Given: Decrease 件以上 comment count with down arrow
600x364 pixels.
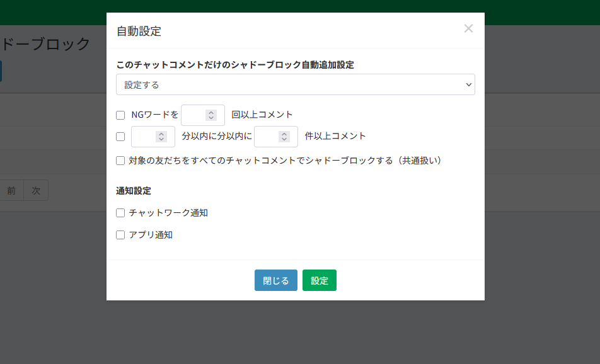Looking at the screenshot, I should coord(284,139).
